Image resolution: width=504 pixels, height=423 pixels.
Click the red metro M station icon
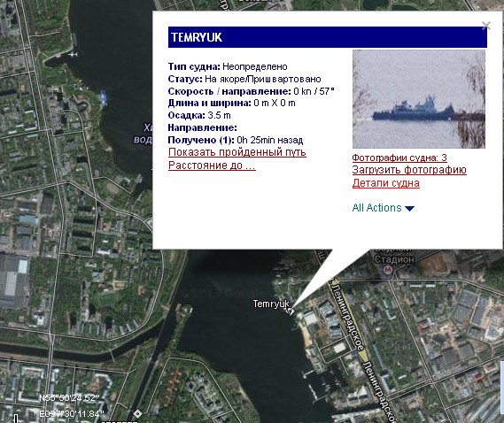click(x=388, y=270)
